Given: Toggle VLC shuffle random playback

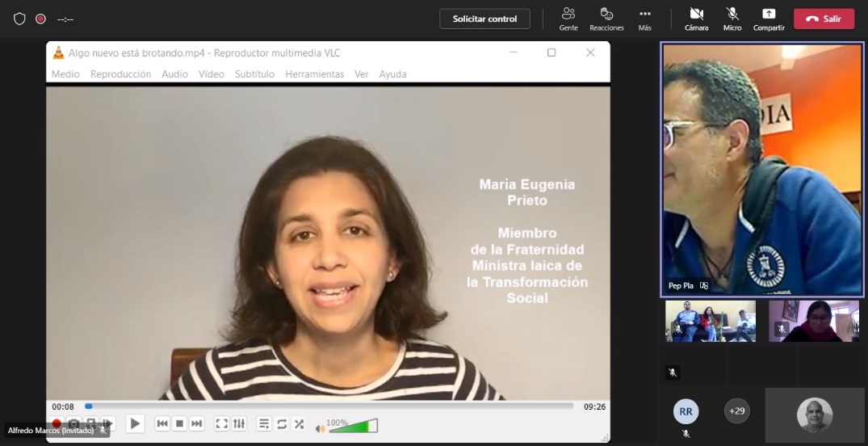Looking at the screenshot, I should pyautogui.click(x=299, y=423).
